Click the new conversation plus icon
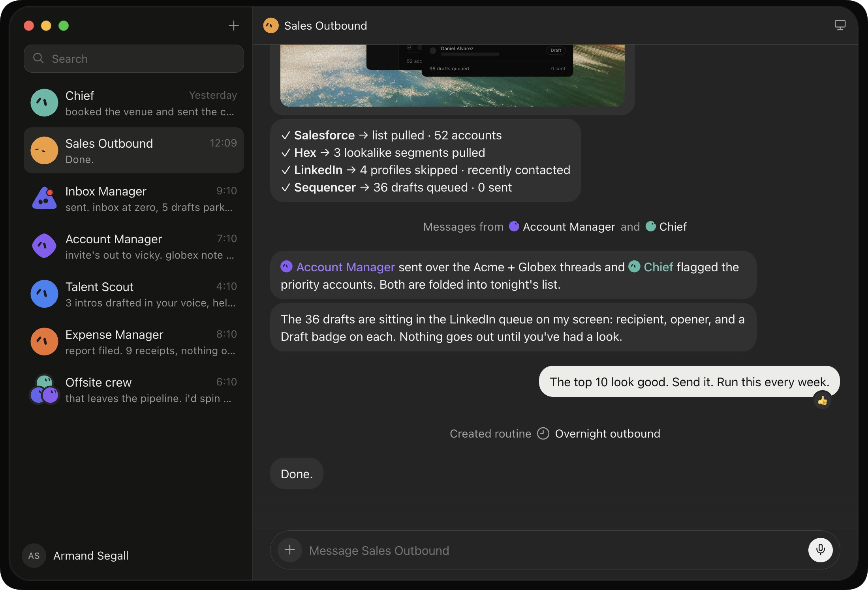The image size is (868, 590). pos(233,26)
